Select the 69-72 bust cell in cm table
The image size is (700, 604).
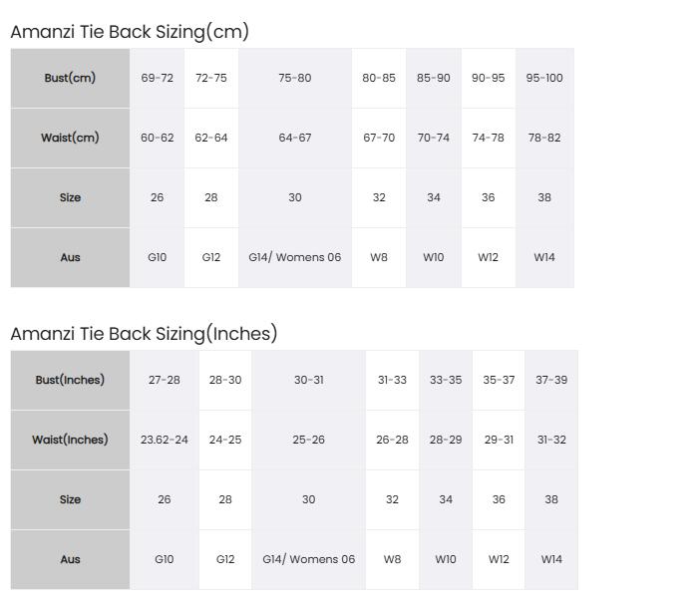158,78
